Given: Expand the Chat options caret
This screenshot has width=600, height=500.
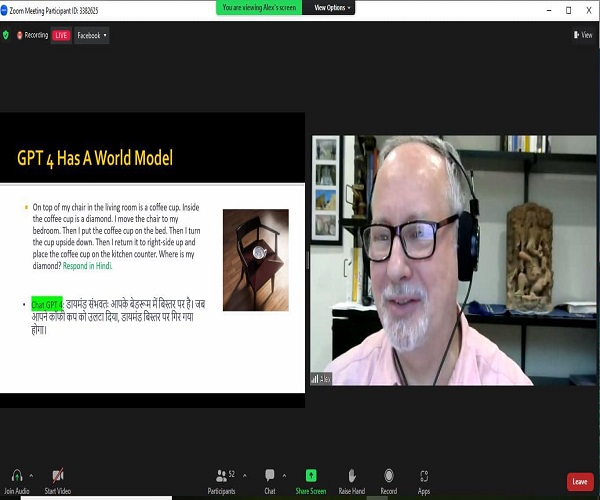Looking at the screenshot, I should pyautogui.click(x=285, y=474).
